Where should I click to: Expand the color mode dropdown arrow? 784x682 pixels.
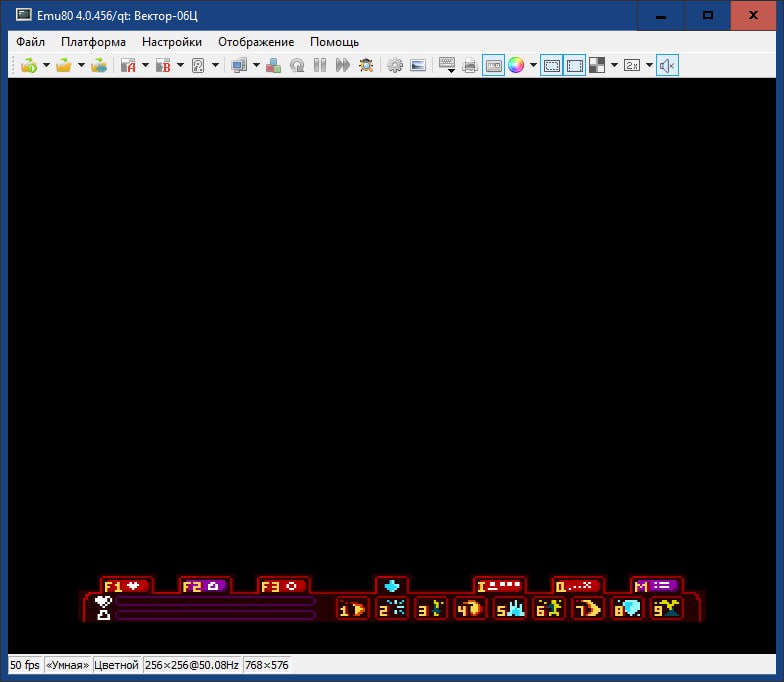click(533, 66)
